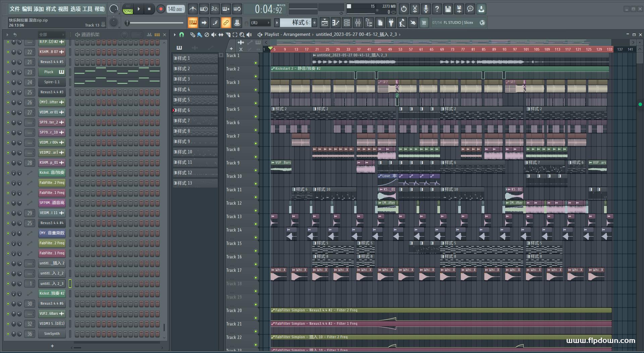Select the playlist Mute tool
Viewport: 644px width, 353px height.
click(x=214, y=35)
